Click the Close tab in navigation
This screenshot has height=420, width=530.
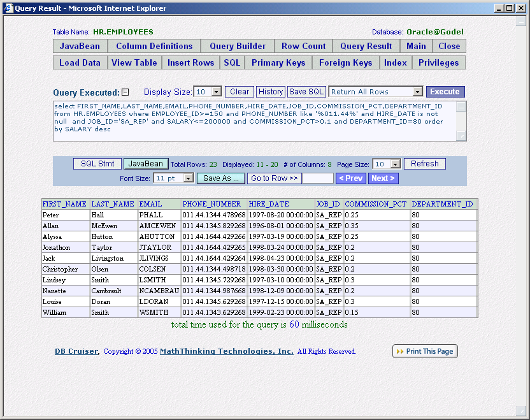[449, 46]
